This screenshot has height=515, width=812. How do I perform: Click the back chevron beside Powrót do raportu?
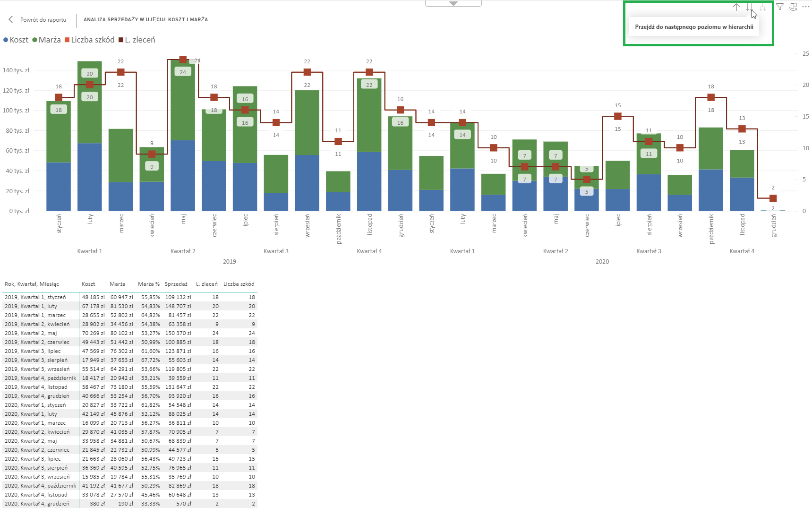pyautogui.click(x=11, y=20)
